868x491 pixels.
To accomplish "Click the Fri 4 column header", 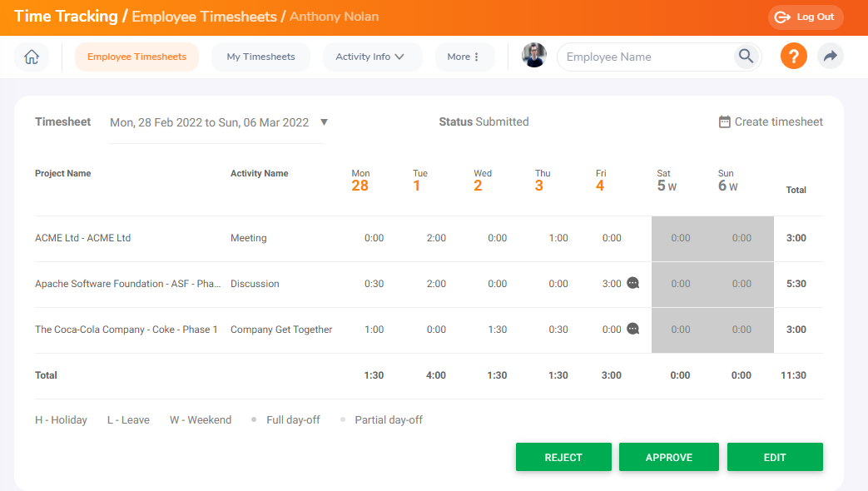I will 601,181.
